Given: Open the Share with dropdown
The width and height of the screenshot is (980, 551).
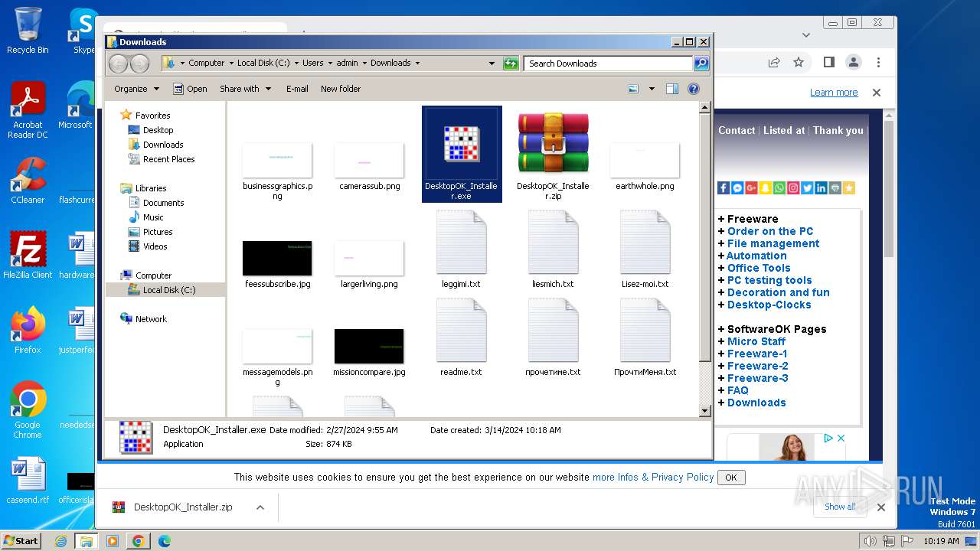Looking at the screenshot, I should click(245, 89).
